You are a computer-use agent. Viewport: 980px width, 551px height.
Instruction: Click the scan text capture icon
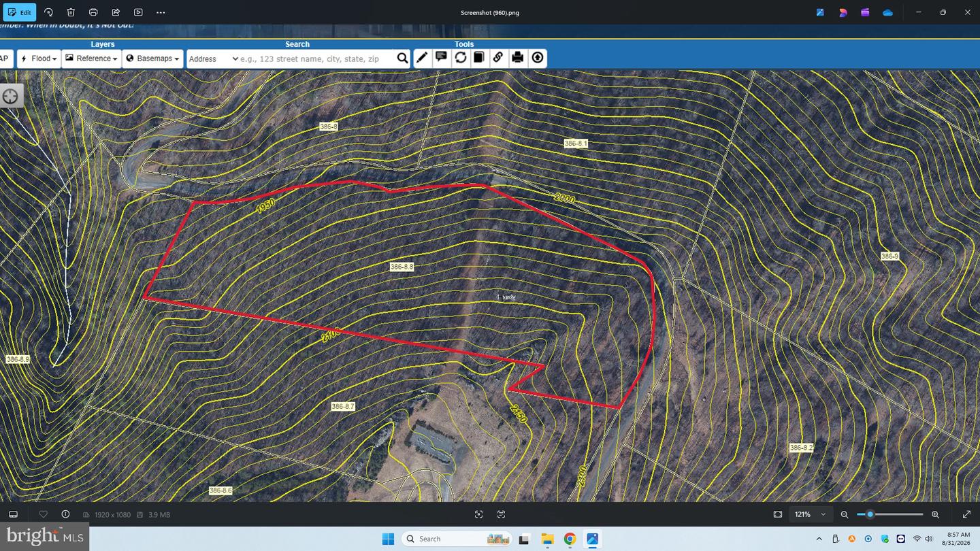tap(478, 514)
